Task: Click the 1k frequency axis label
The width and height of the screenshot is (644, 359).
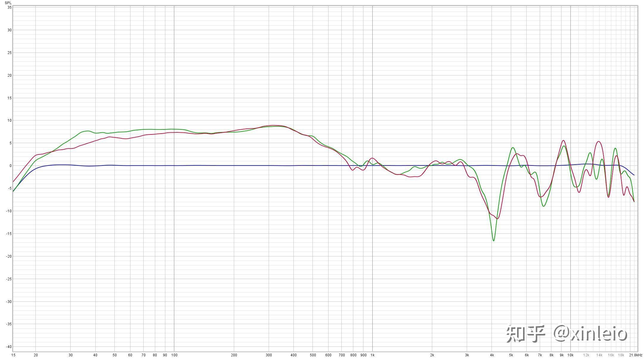Action: (372, 355)
